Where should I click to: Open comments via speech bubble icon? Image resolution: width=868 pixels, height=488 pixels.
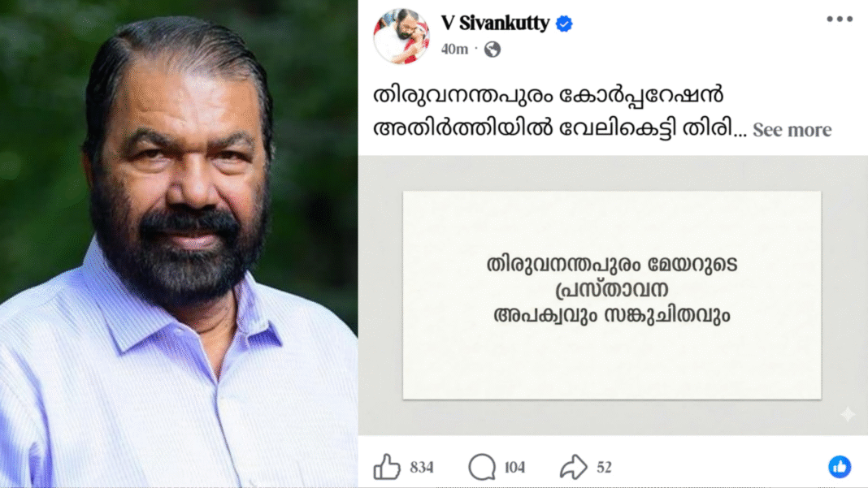coord(482,467)
